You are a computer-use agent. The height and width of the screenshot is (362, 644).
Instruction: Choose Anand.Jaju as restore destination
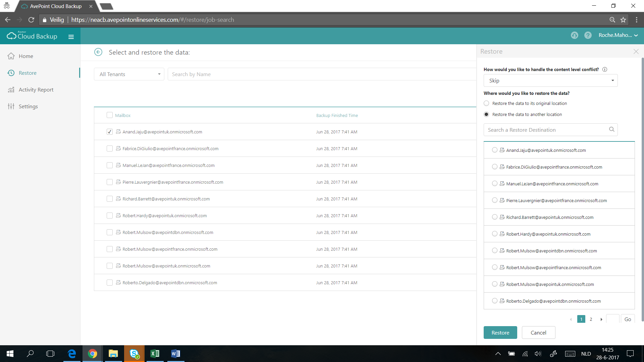click(x=494, y=150)
